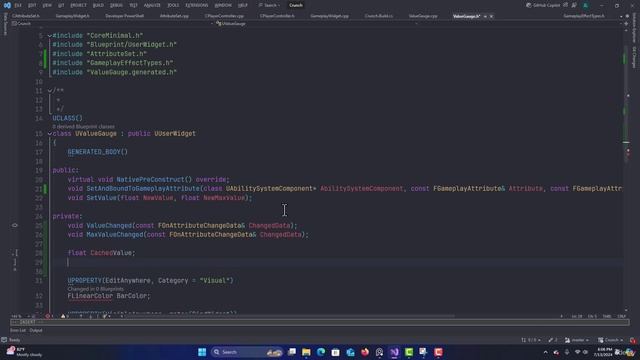Show hidden system tray icons

point(545,352)
